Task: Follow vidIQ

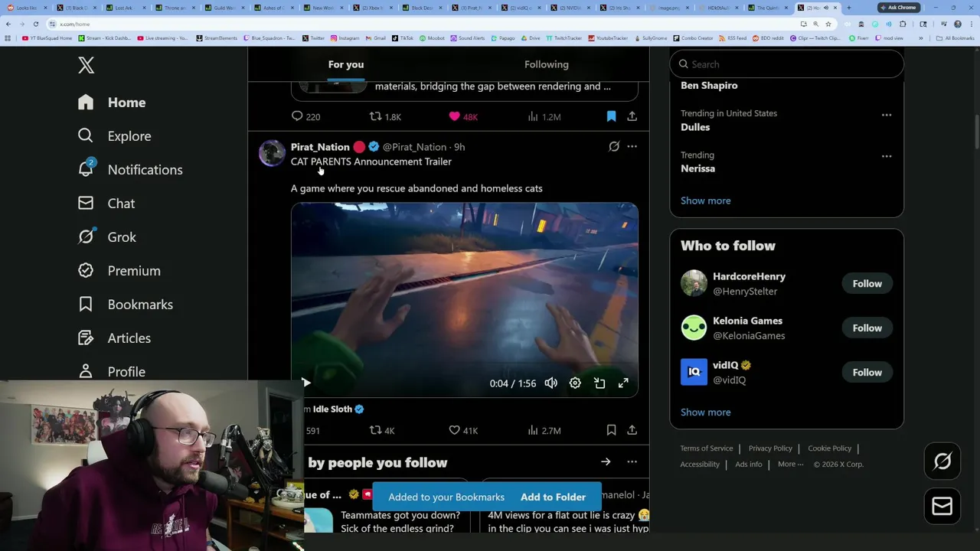Action: (x=867, y=373)
